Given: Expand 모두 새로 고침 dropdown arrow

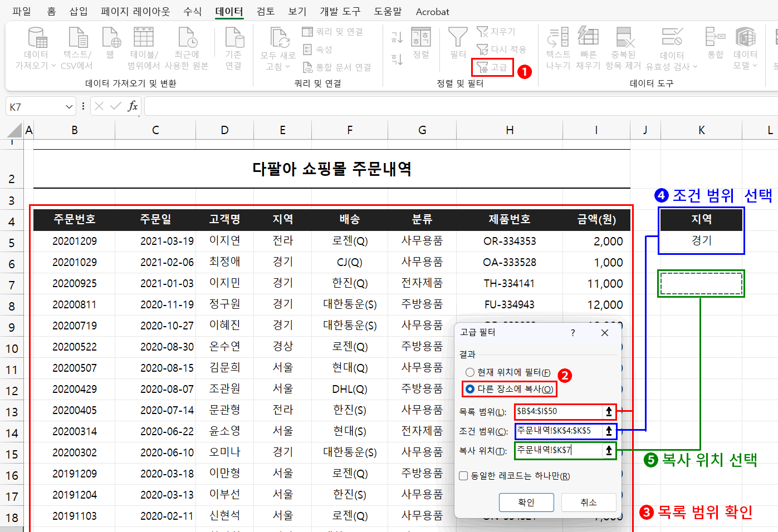Looking at the screenshot, I should [288, 67].
